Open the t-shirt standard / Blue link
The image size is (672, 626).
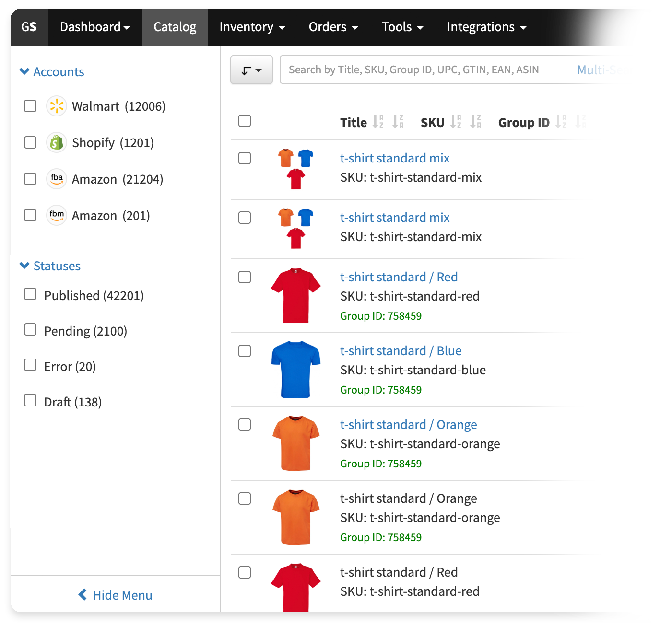point(401,351)
